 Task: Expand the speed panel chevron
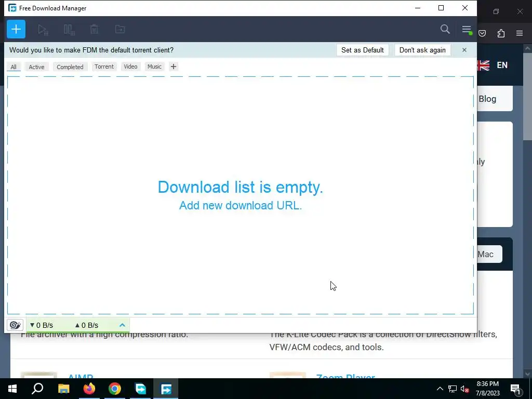[x=123, y=325]
